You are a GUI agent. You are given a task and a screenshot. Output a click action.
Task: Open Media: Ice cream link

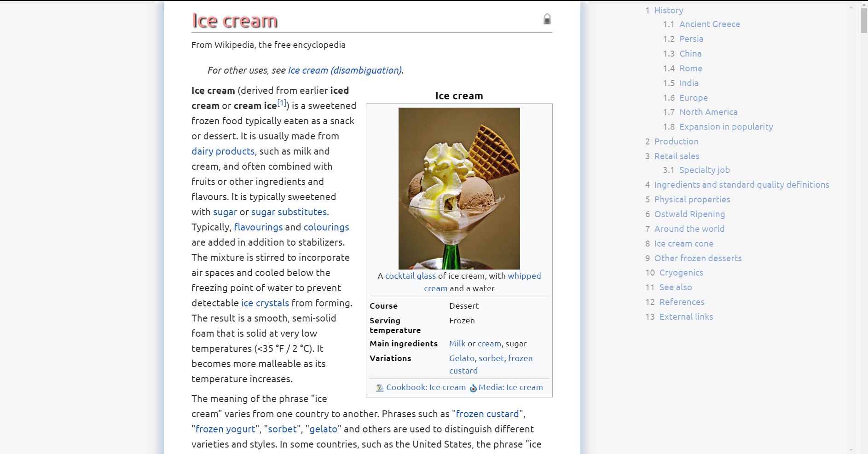point(510,387)
